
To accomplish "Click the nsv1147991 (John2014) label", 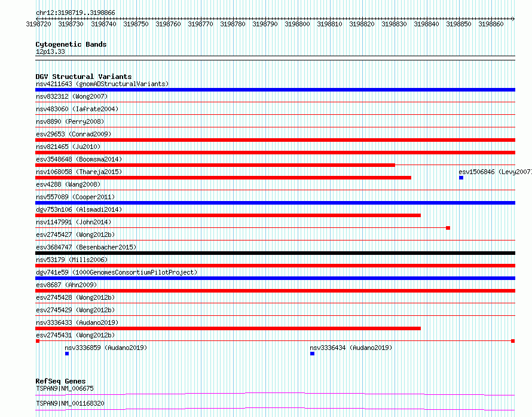I will (x=74, y=222).
